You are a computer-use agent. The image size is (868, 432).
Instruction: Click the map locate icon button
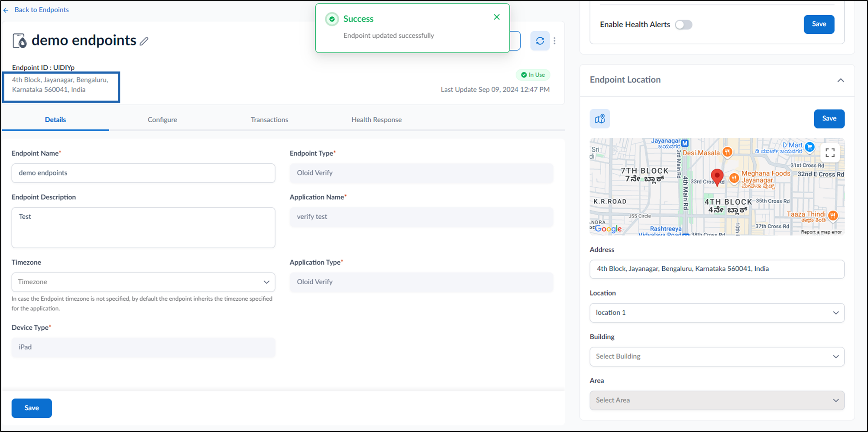(600, 119)
